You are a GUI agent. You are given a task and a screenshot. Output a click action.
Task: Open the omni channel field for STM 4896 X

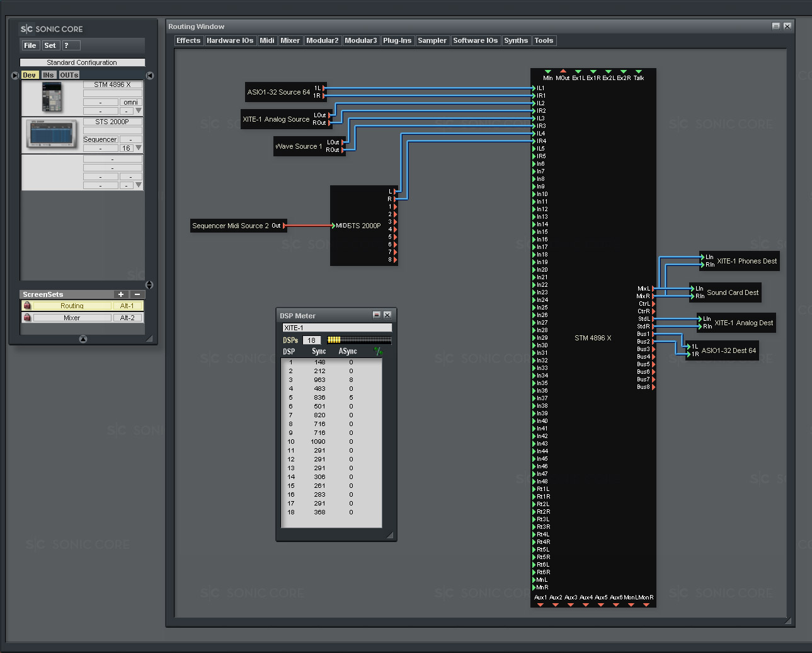[131, 102]
